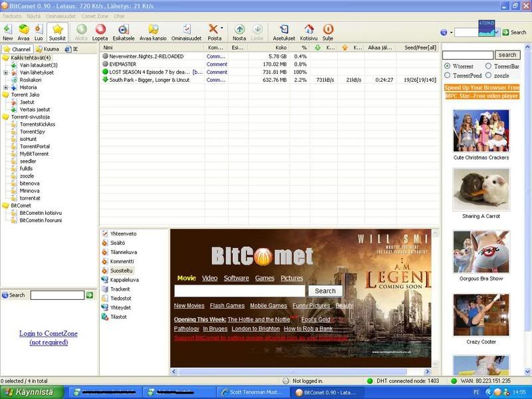Image resolution: width=532 pixels, height=399 pixels.
Task: Expand the Vain lähetykset tree node
Action: coord(6,72)
